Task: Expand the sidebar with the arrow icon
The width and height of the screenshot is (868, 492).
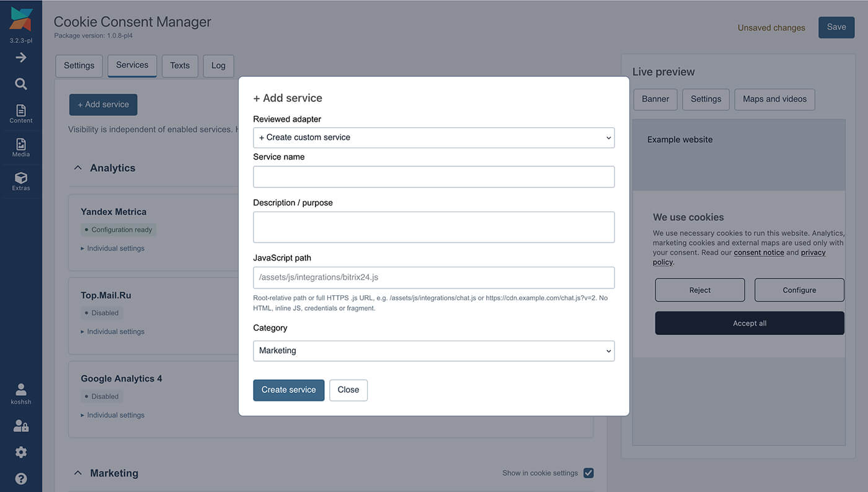Action: [21, 57]
